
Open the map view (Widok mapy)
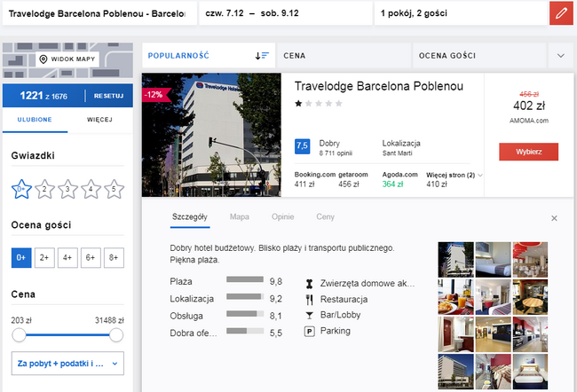point(67,59)
